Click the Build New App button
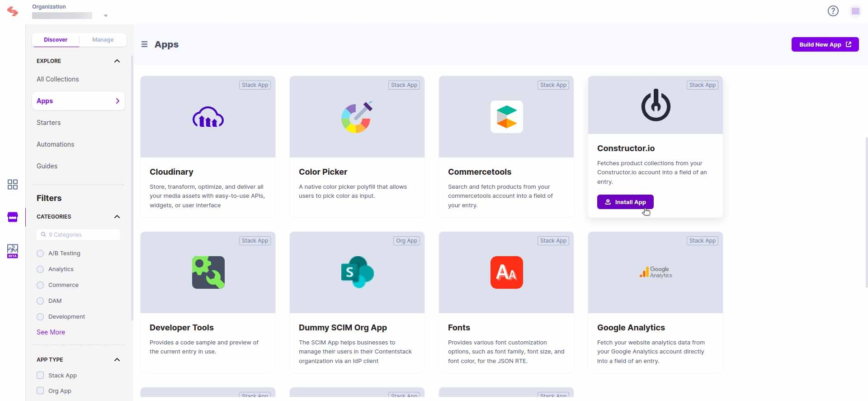868x401 pixels. pyautogui.click(x=825, y=44)
